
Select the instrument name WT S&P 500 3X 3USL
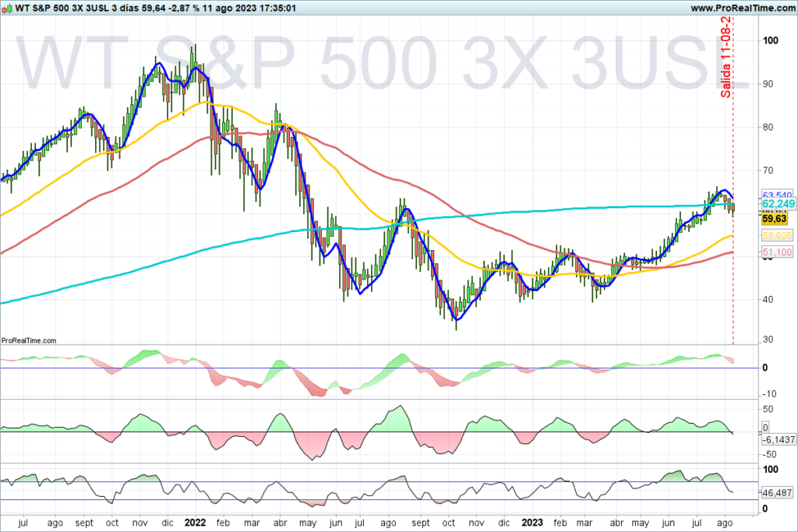[62, 8]
